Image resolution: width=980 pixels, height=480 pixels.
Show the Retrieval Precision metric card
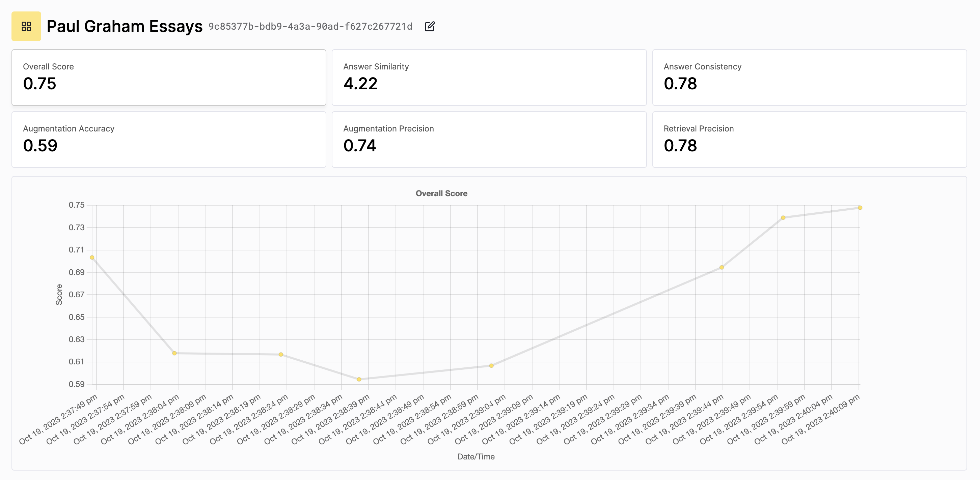click(809, 139)
